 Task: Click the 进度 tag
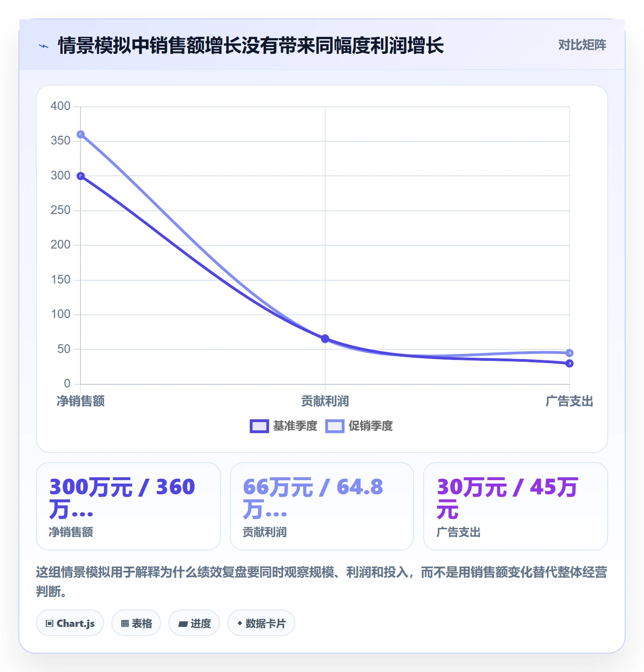194,623
